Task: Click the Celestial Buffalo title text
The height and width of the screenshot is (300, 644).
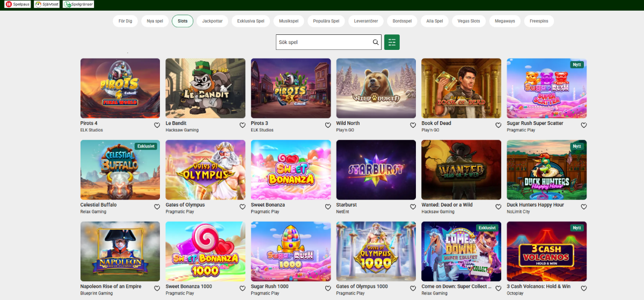Action: point(98,205)
